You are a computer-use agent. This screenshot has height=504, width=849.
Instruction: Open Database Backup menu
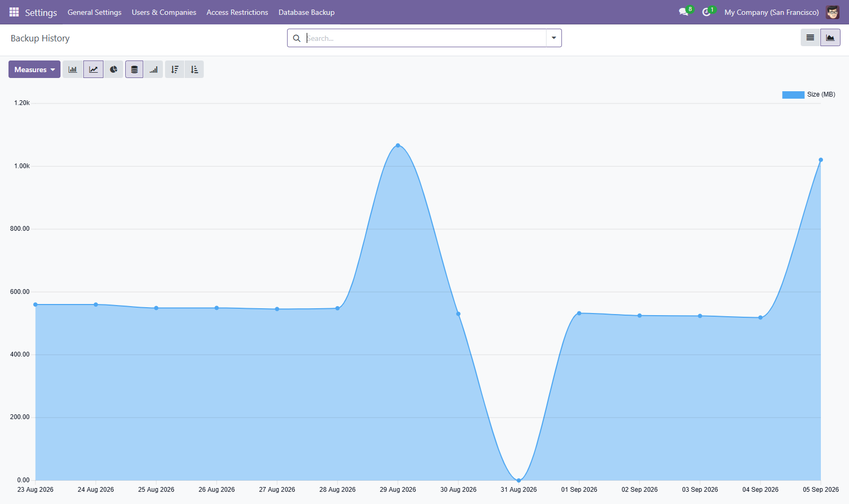click(307, 12)
